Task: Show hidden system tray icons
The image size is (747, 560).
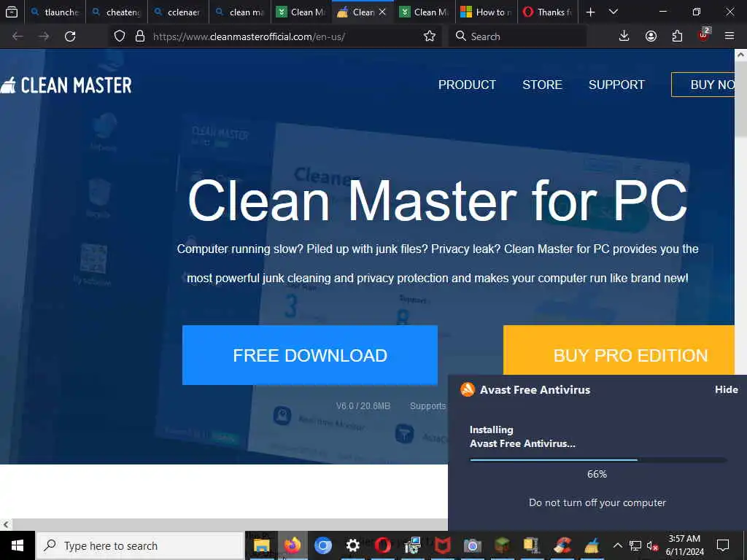Action: click(x=617, y=545)
